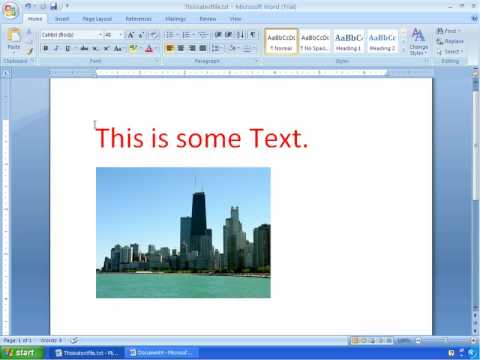Apply the Normal style
480x360 pixels.
(x=281, y=42)
